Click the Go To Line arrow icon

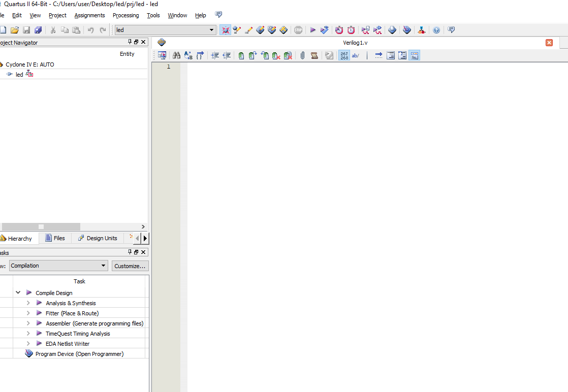[x=378, y=55]
